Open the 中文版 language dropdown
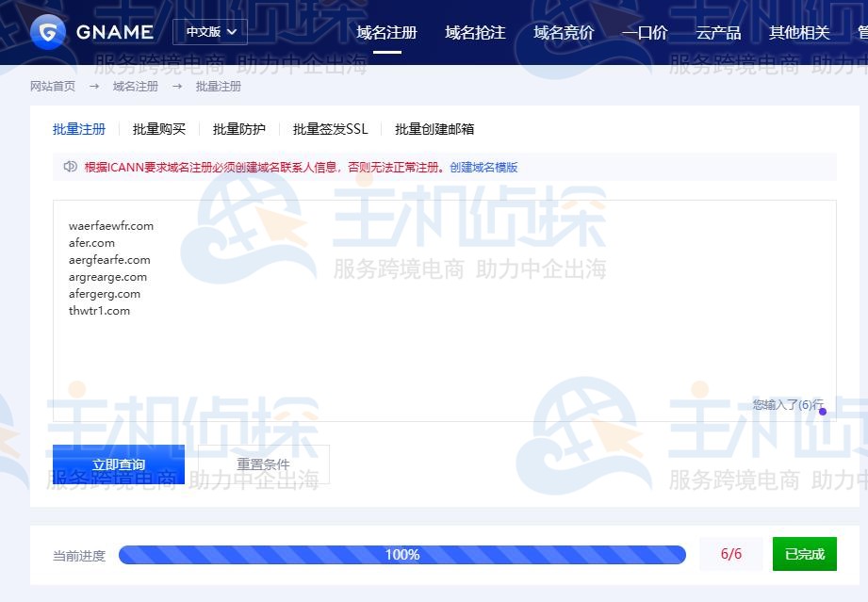Image resolution: width=868 pixels, height=602 pixels. click(x=210, y=32)
